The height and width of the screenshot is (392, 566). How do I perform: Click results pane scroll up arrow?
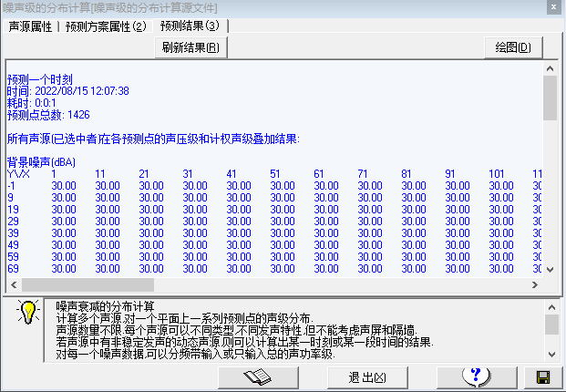[551, 68]
